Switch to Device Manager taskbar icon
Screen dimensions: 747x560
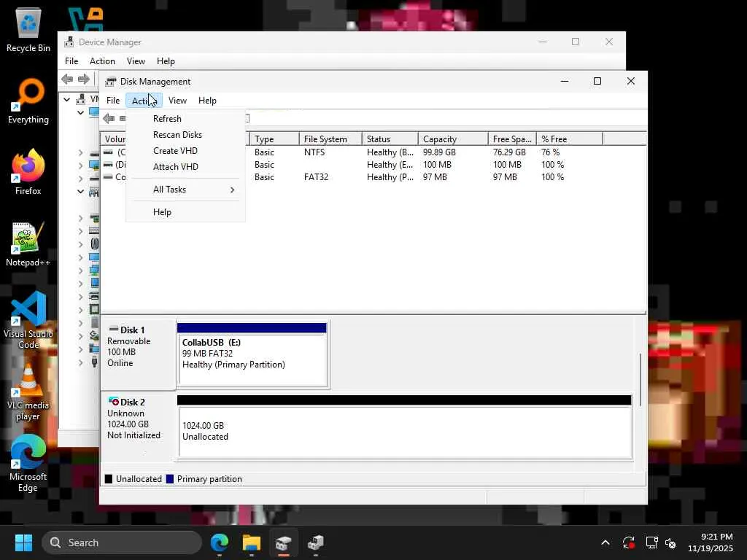(315, 542)
